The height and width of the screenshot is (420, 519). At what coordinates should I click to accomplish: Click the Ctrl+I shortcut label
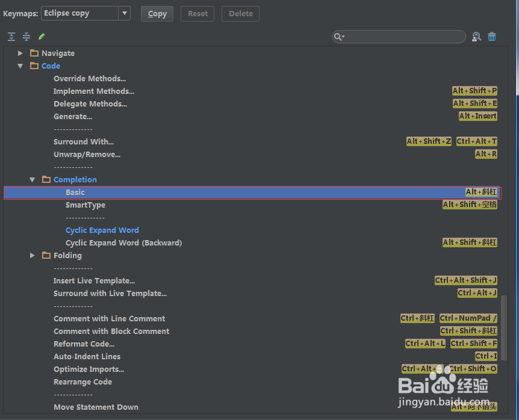click(486, 356)
